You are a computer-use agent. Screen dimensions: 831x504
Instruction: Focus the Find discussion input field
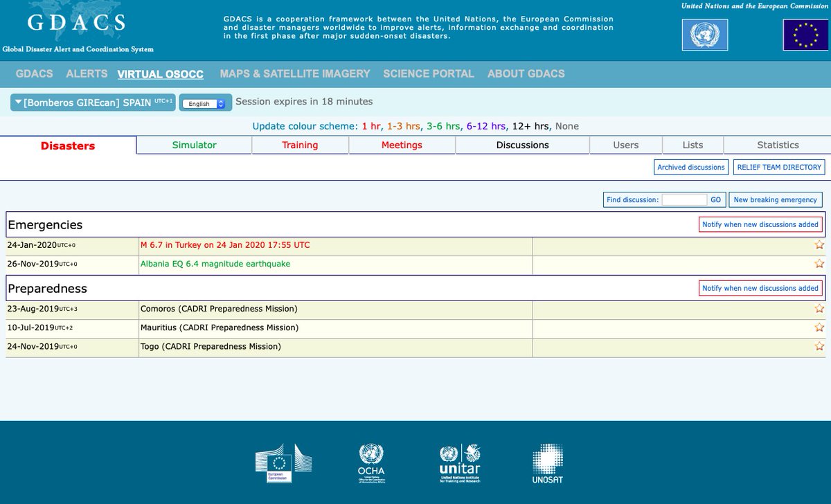tap(684, 199)
